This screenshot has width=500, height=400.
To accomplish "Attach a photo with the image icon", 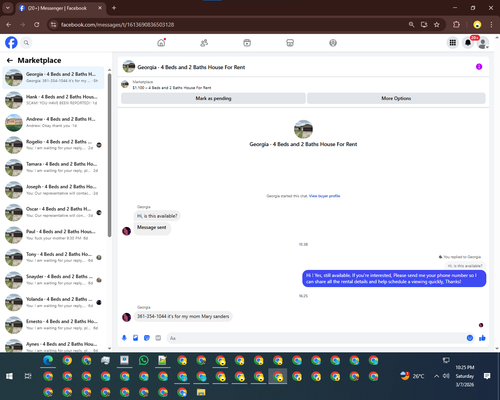I will pyautogui.click(x=135, y=338).
